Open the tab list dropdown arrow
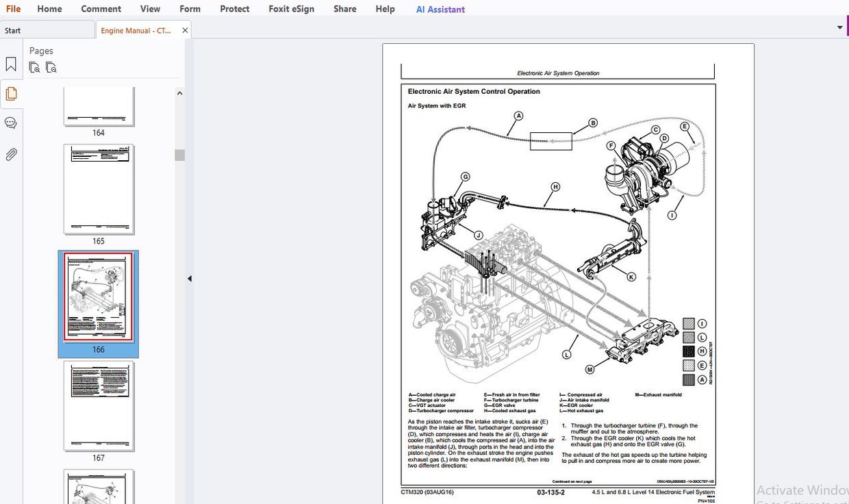 [x=840, y=27]
